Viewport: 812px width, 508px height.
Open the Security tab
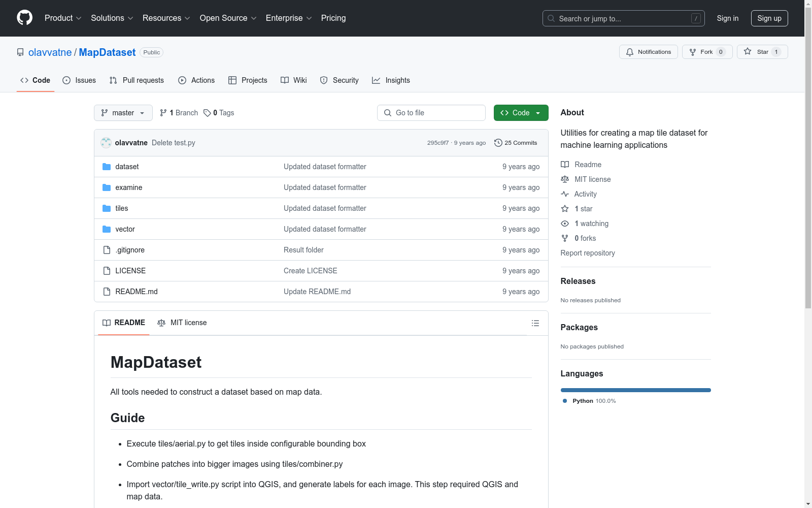click(339, 80)
